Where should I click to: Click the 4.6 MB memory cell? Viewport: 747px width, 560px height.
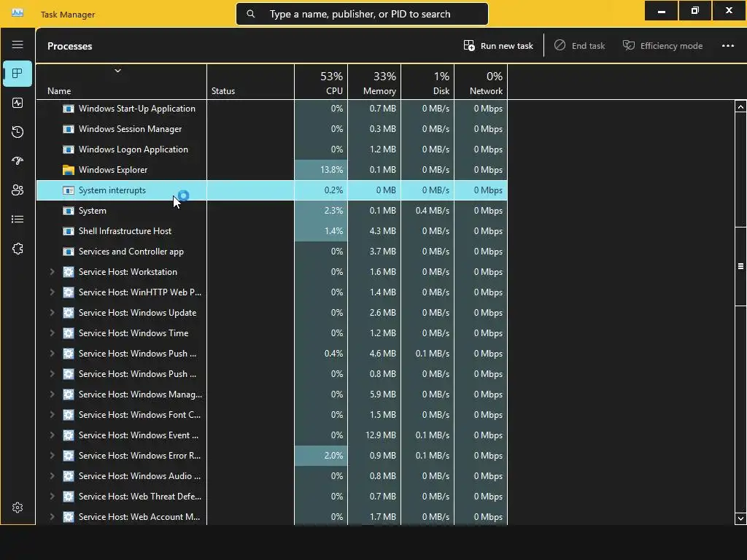click(x=374, y=354)
